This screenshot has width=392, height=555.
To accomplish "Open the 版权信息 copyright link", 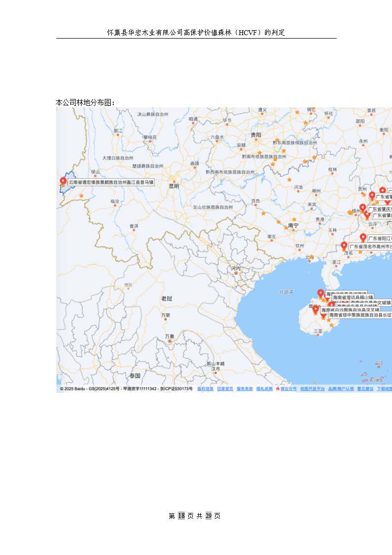I will point(205,389).
